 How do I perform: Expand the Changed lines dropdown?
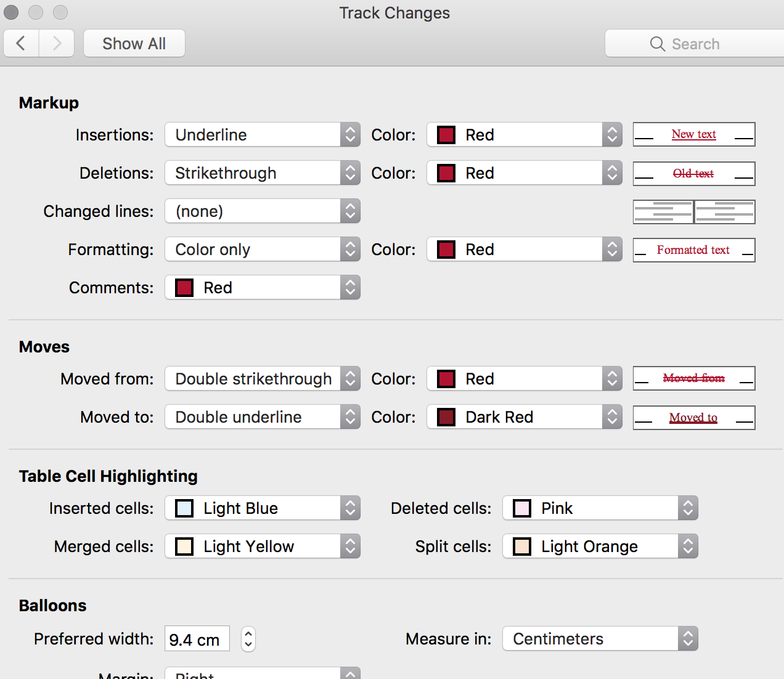pos(262,211)
